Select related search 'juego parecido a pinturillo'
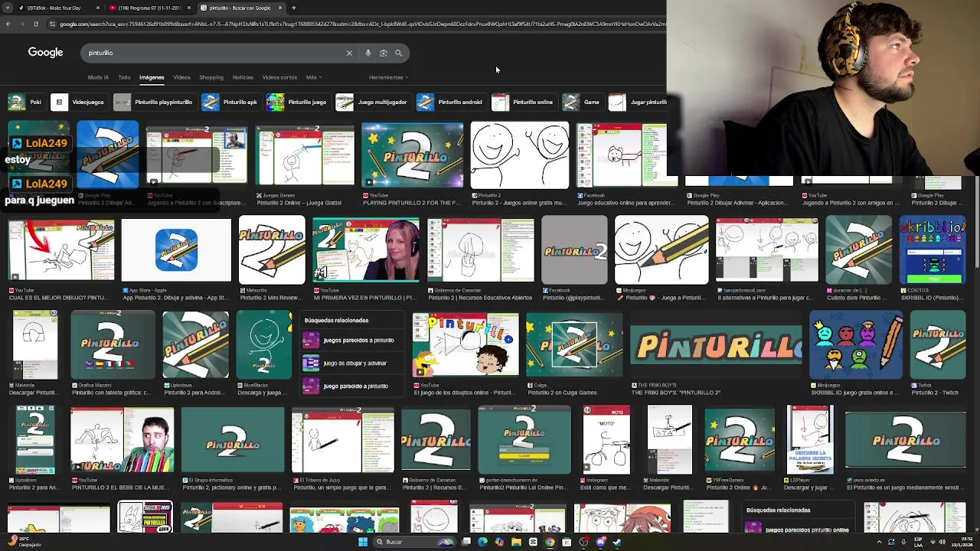 click(350, 386)
